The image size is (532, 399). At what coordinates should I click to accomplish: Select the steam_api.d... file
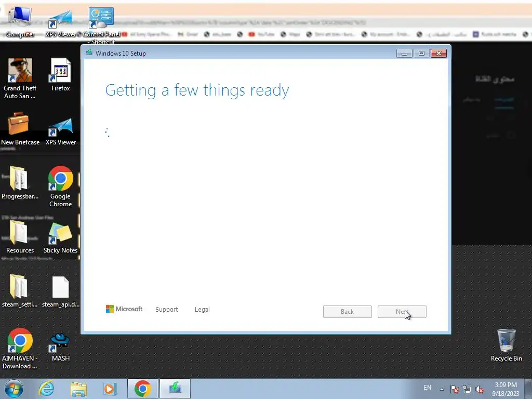click(61, 292)
